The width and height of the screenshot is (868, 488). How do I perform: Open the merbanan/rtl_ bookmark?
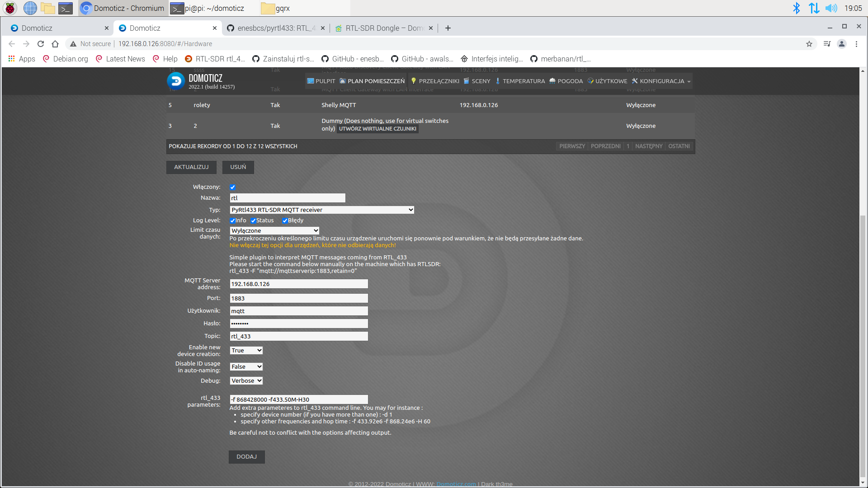click(561, 59)
